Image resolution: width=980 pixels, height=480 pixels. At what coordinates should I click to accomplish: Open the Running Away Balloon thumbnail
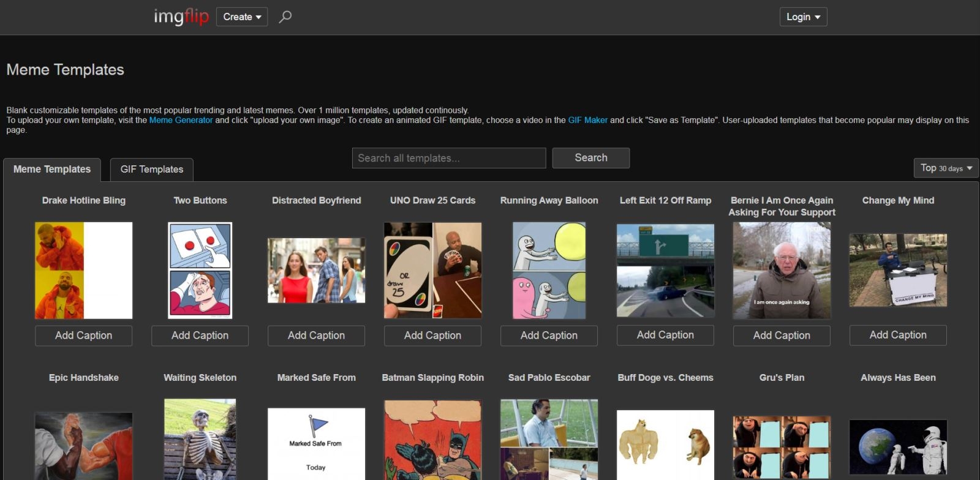[549, 270]
